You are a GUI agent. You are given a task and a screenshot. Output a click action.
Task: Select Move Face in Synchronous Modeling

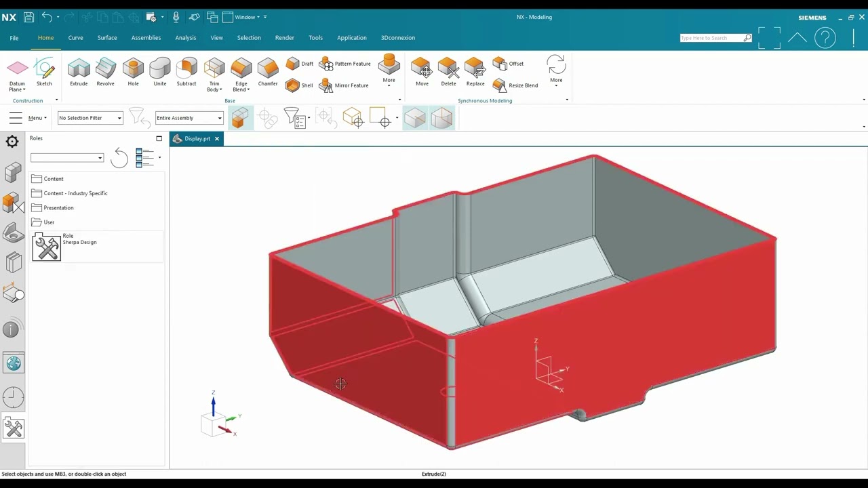point(422,73)
